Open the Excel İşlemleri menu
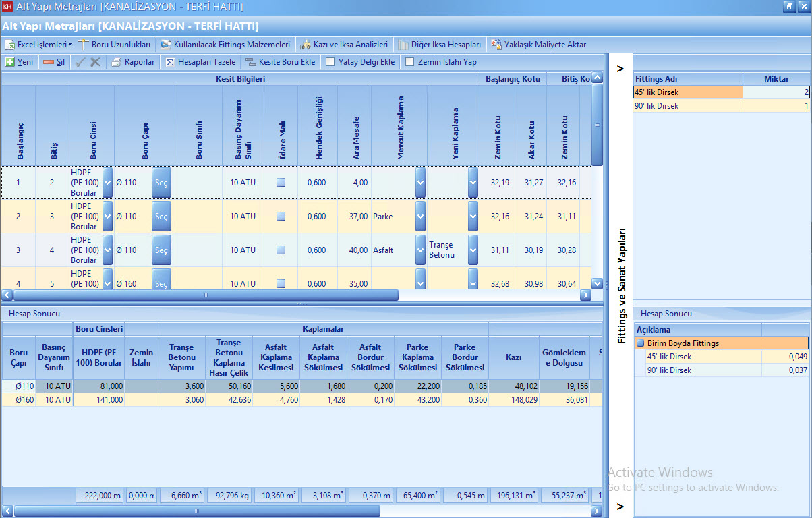 point(39,45)
